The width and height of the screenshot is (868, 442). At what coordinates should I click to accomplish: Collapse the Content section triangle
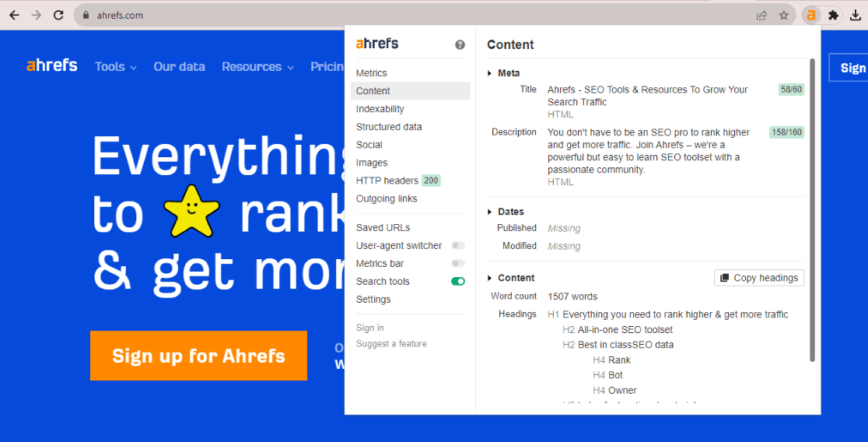[490, 278]
